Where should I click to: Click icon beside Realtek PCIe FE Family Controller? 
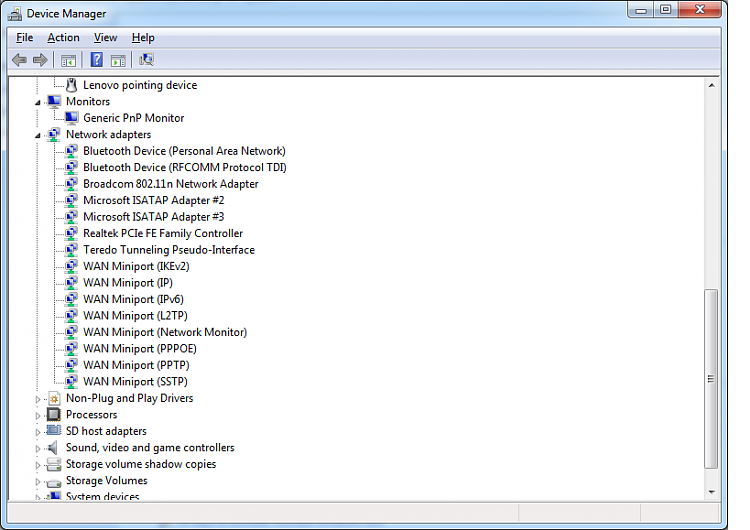[71, 233]
